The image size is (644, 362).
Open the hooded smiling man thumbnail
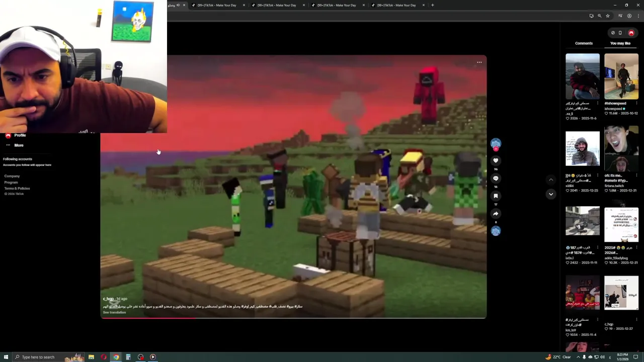click(583, 148)
